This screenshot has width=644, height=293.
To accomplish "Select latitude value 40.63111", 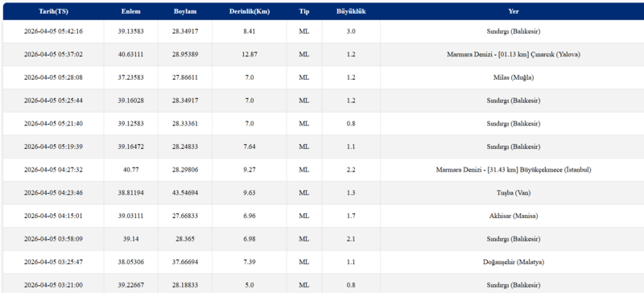I will (131, 54).
